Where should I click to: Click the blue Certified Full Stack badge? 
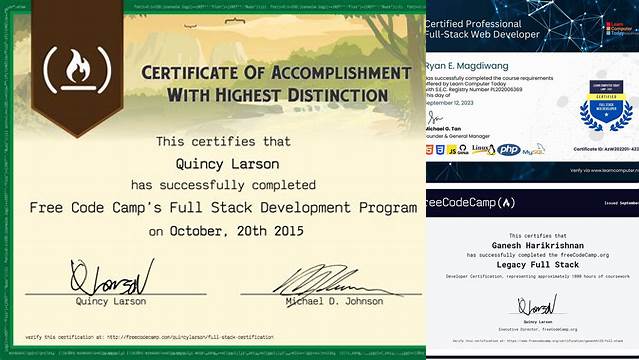[x=606, y=105]
